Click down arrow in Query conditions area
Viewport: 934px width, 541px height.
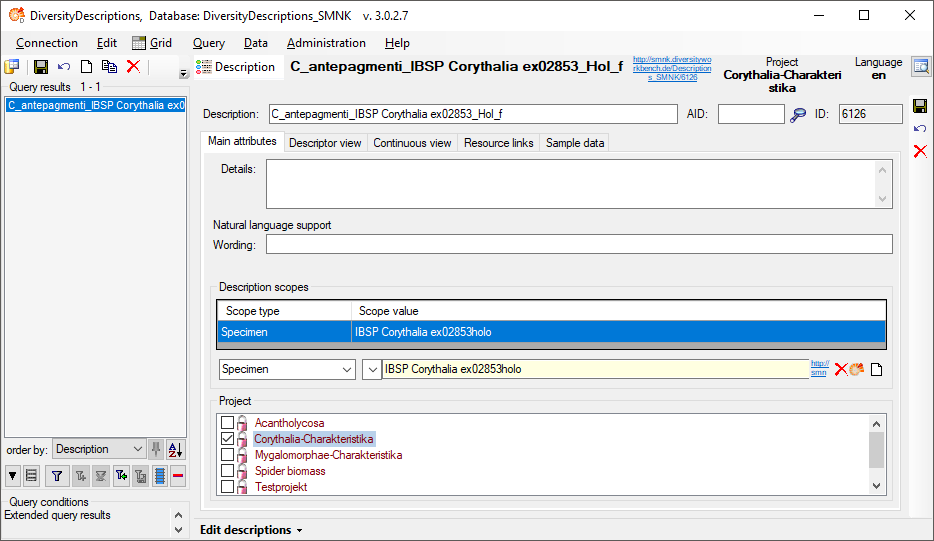click(178, 529)
